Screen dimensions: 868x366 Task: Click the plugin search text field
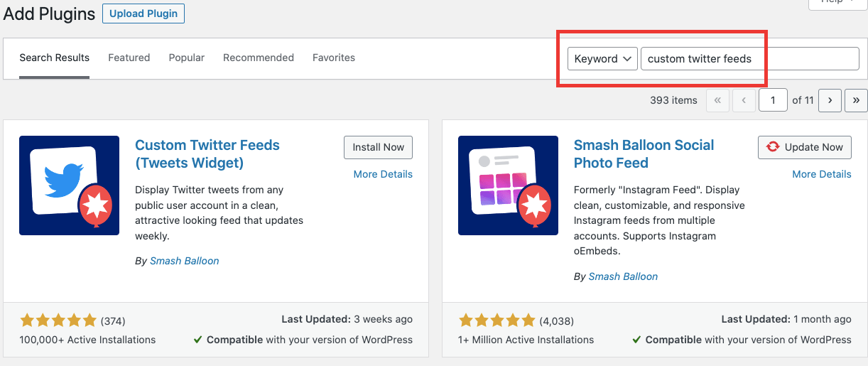[749, 59]
